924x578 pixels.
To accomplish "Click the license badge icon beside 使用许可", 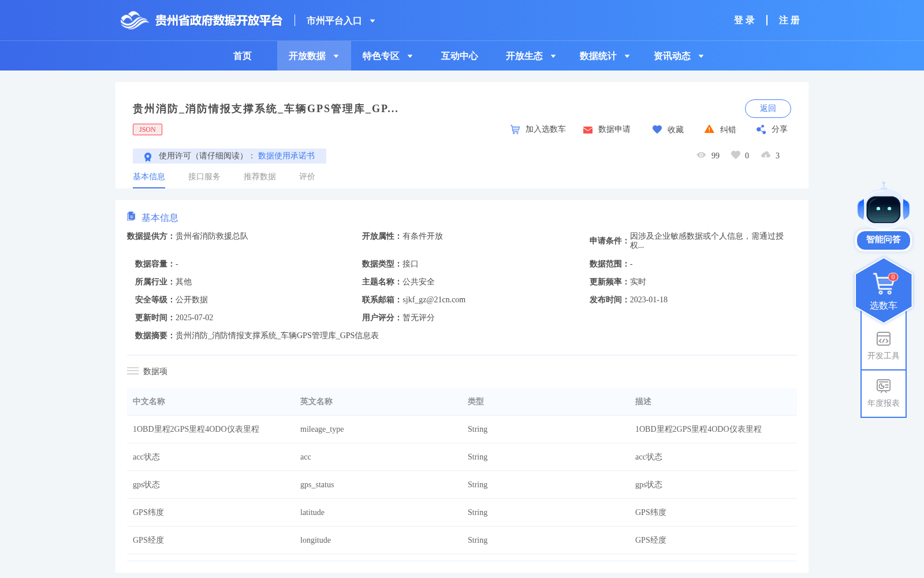I will (148, 157).
